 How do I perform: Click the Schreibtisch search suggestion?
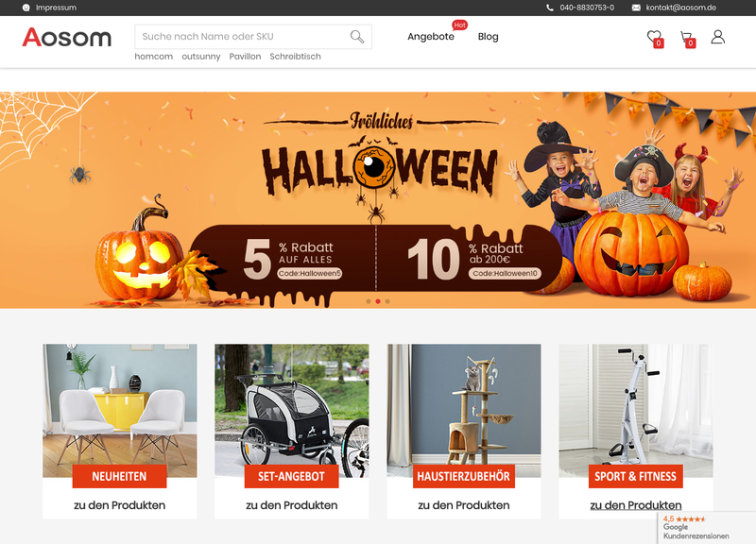click(295, 57)
